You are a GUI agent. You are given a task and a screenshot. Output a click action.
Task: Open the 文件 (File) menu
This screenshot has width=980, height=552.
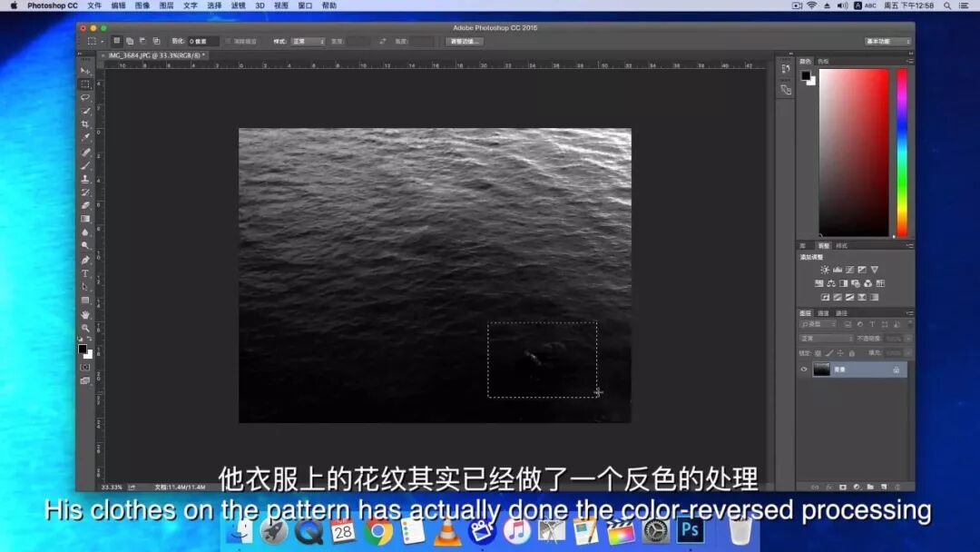[x=94, y=5]
